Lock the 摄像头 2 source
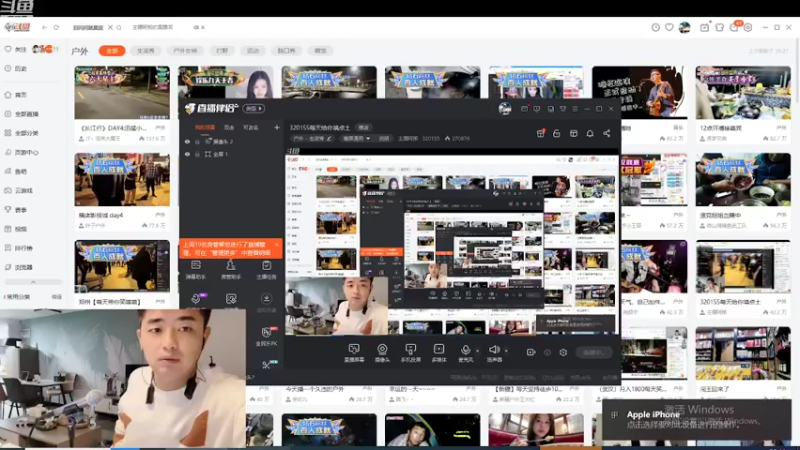The height and width of the screenshot is (450, 800). point(197,142)
